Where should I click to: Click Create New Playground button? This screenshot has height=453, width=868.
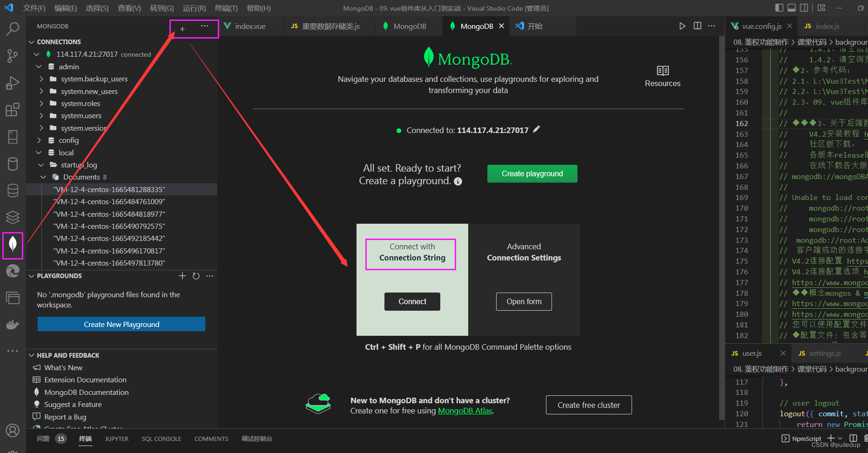coord(121,324)
